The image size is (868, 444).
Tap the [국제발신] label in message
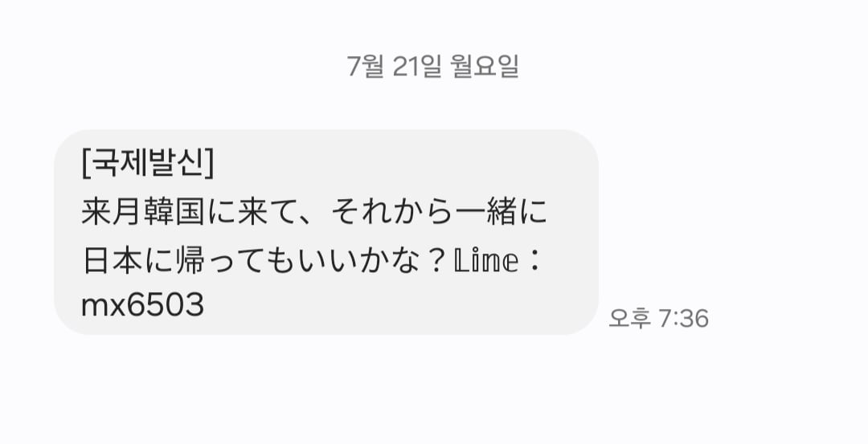click(x=147, y=164)
